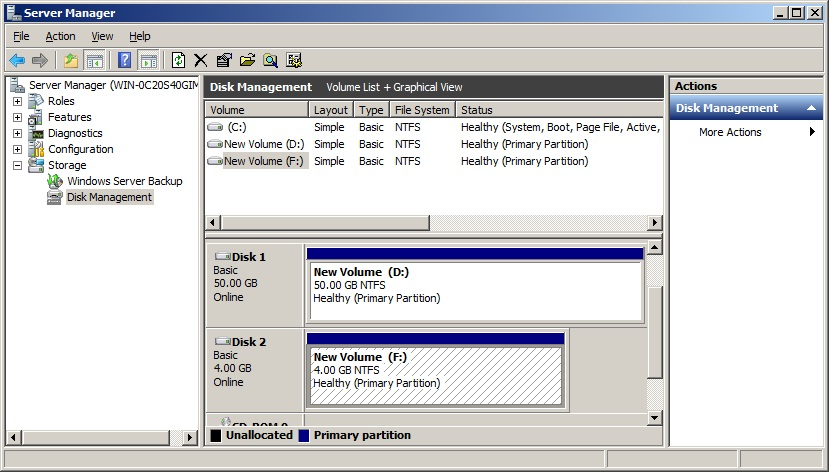829x472 pixels.
Task: Click the Disk Management tree icon
Action: point(54,198)
